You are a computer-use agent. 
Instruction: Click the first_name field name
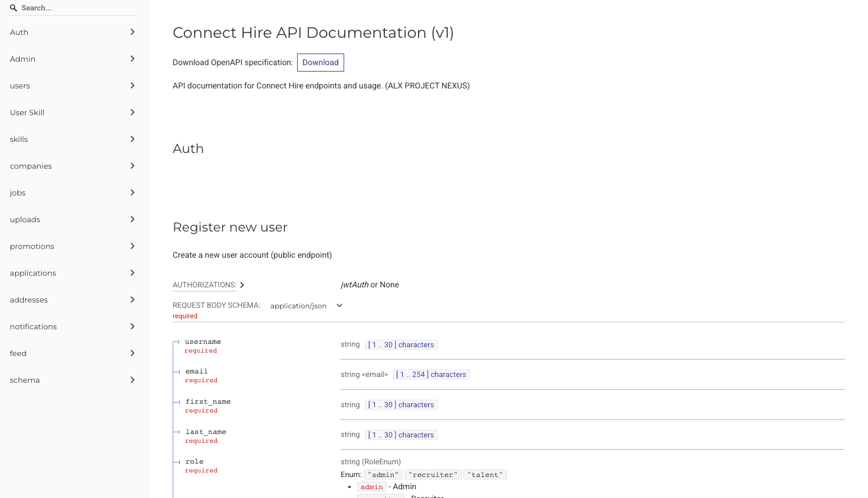[x=208, y=402]
